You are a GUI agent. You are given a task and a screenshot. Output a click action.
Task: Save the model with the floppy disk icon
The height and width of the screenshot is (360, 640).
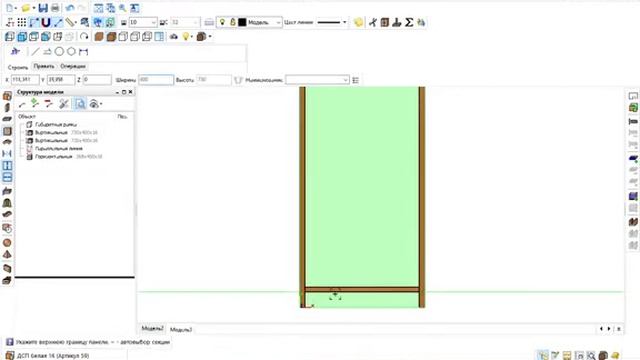click(43, 8)
